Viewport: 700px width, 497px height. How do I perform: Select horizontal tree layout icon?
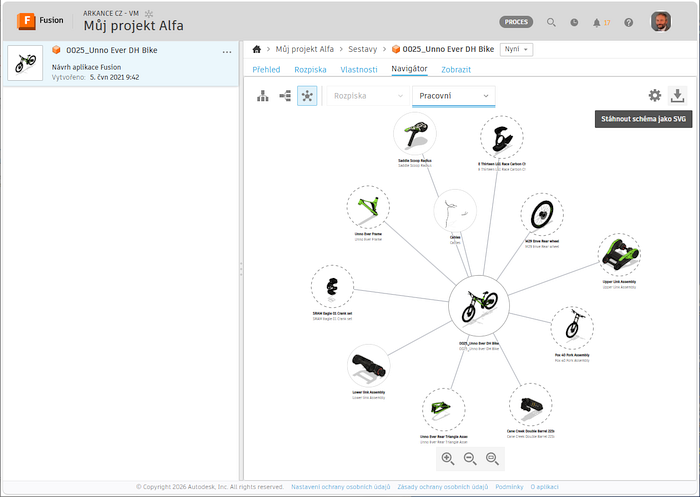tap(285, 96)
